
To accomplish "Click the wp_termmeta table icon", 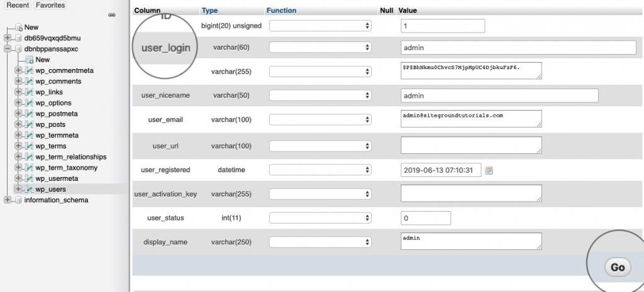I will click(x=29, y=136).
